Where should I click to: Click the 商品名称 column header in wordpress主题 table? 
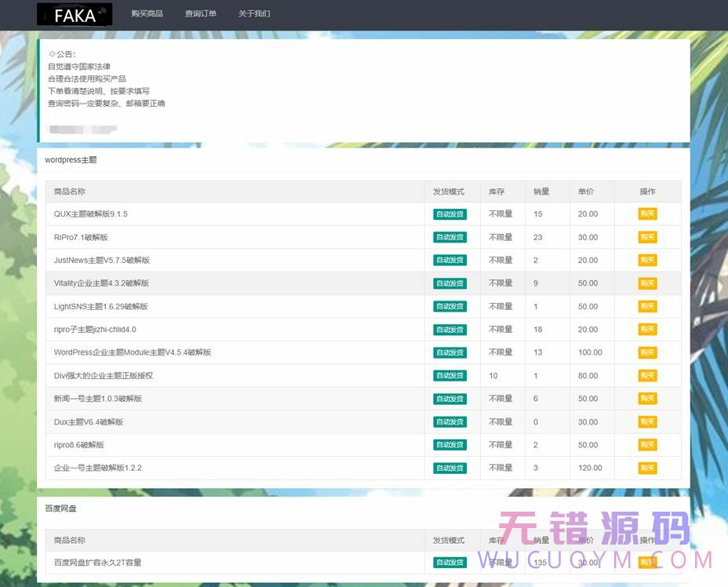(70, 191)
